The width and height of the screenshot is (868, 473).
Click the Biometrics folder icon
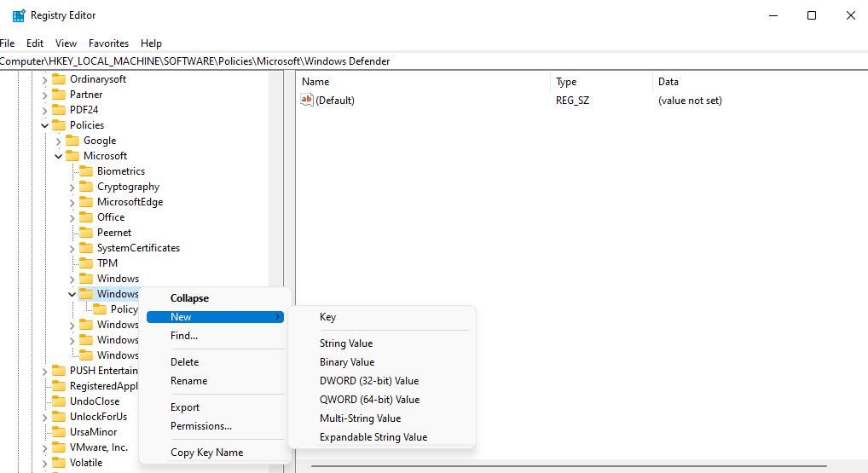coord(86,171)
